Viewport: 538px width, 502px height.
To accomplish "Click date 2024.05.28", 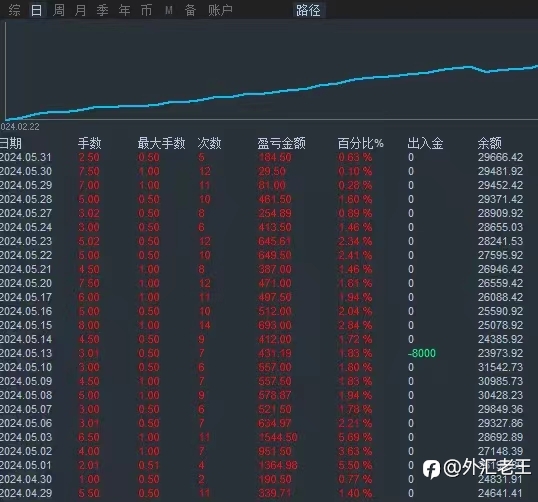I will coord(26,199).
